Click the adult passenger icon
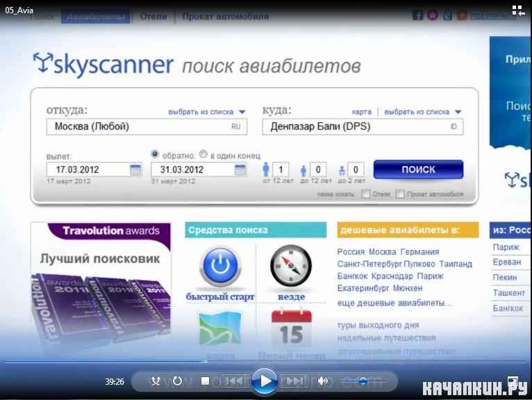This screenshot has width=532, height=400. (266, 169)
